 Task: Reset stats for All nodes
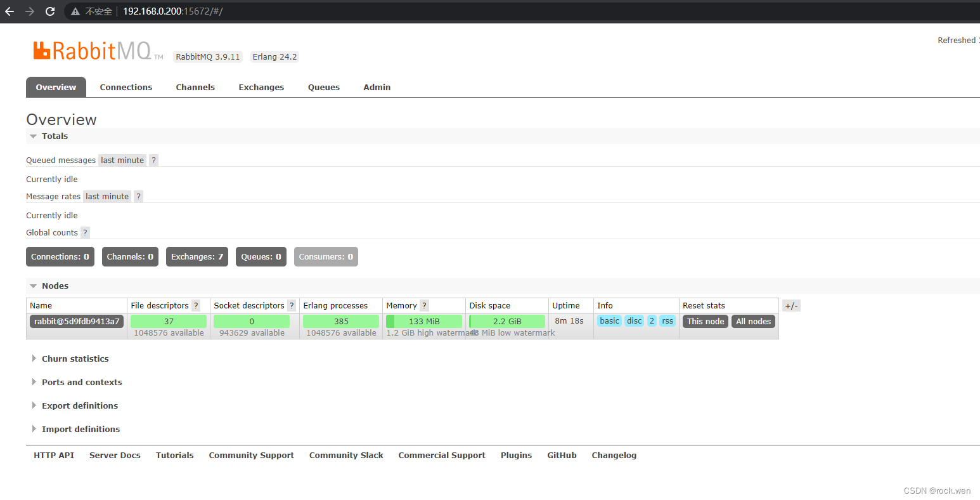(754, 322)
